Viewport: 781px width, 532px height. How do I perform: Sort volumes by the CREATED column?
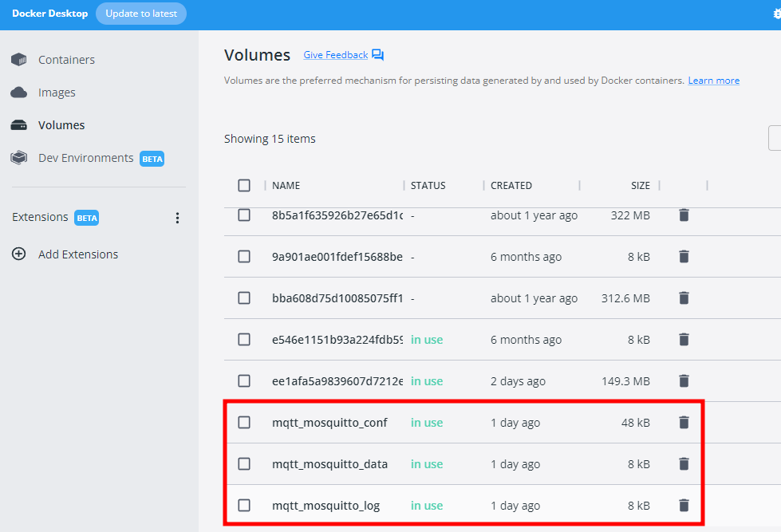[x=511, y=186]
